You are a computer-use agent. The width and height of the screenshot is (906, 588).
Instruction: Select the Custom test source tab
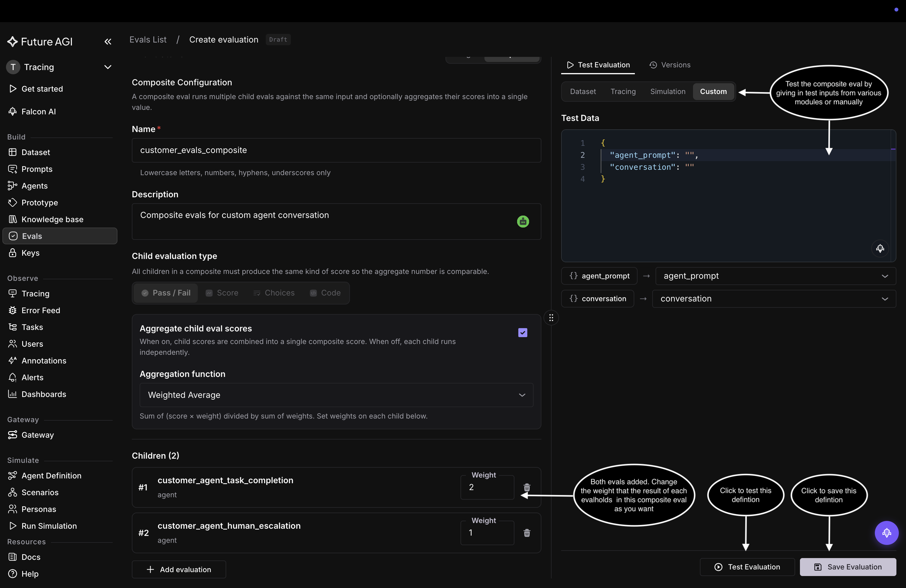[x=713, y=91]
